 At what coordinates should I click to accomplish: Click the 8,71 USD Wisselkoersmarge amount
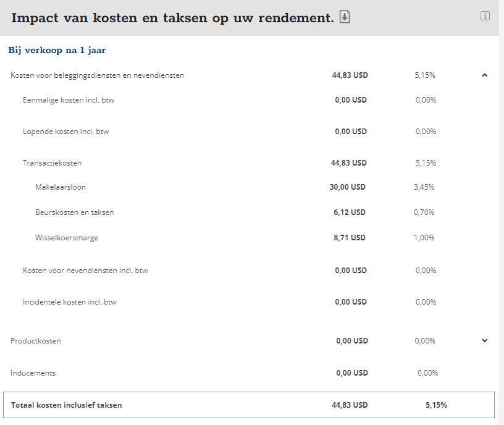click(x=350, y=238)
